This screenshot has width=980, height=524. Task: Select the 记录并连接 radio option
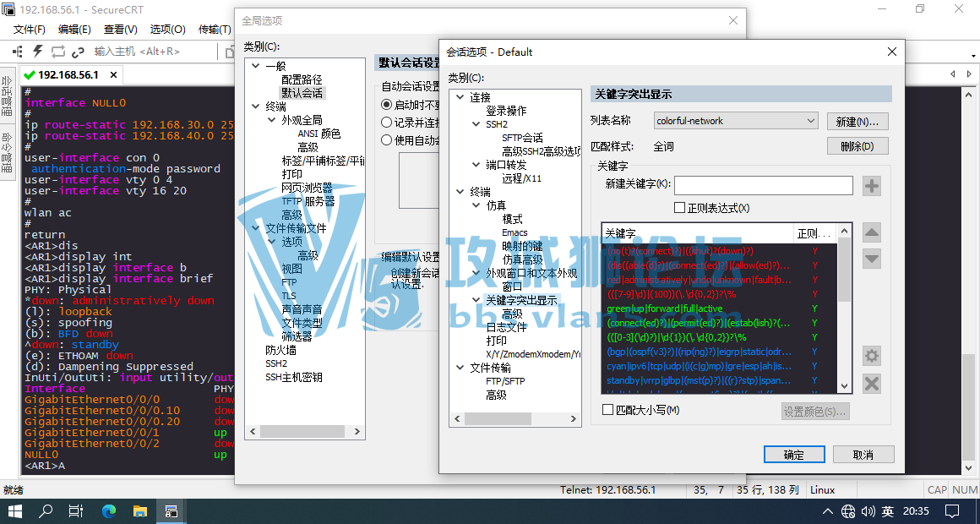pyautogui.click(x=387, y=123)
